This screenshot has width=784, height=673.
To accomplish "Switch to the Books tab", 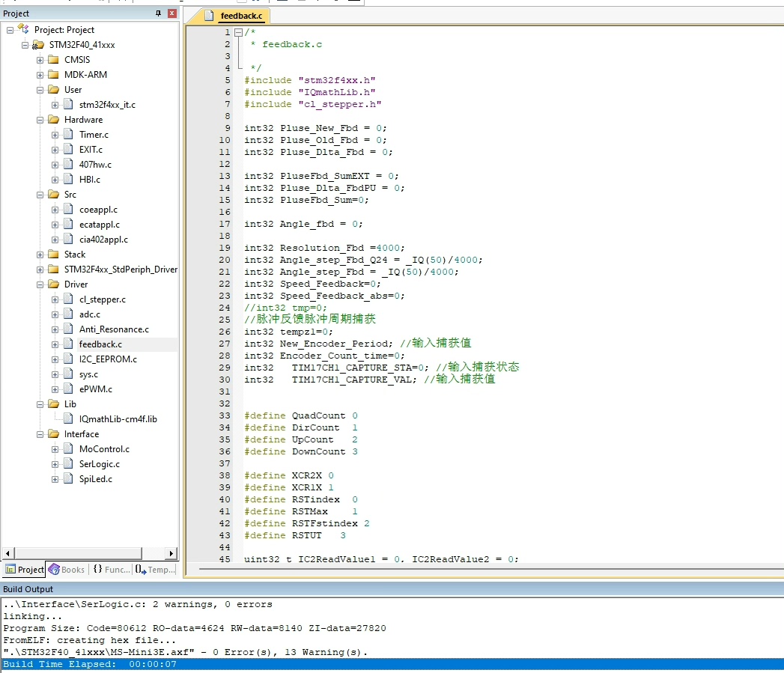I will pos(67,570).
